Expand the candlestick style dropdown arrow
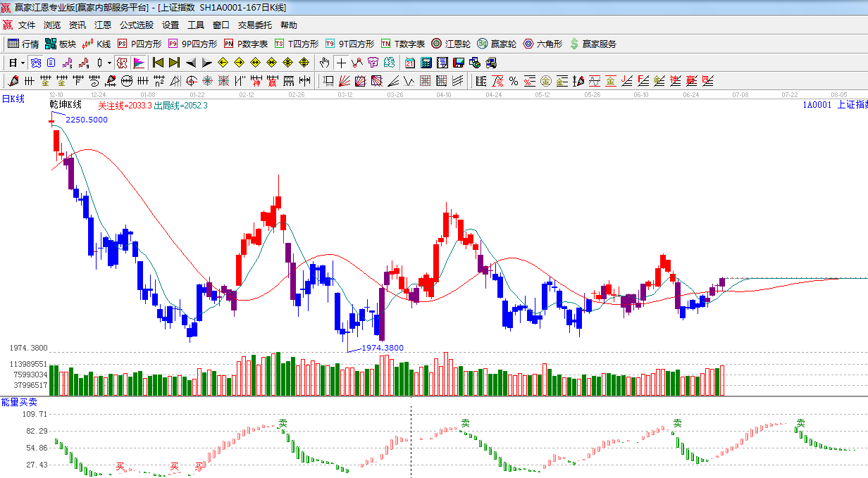The width and height of the screenshot is (868, 478). pos(109,63)
